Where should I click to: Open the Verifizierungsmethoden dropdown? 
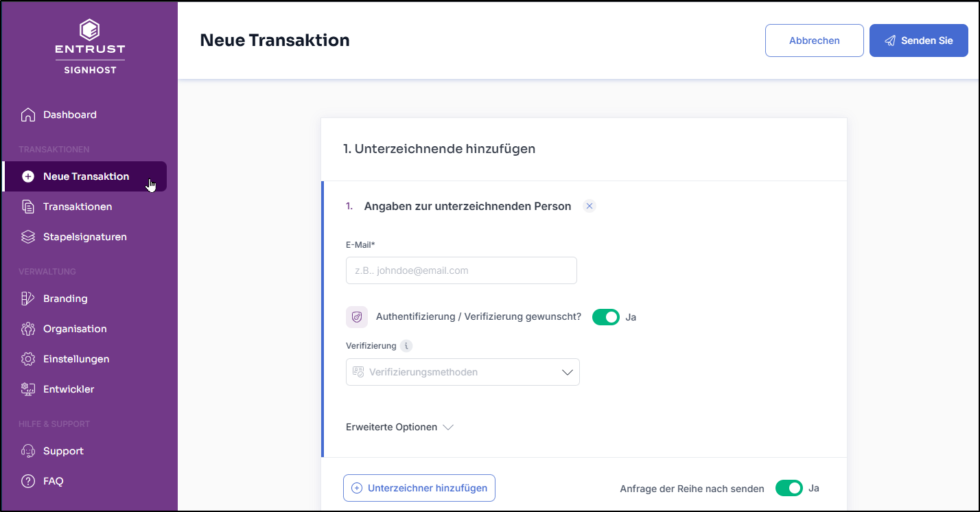(x=463, y=372)
